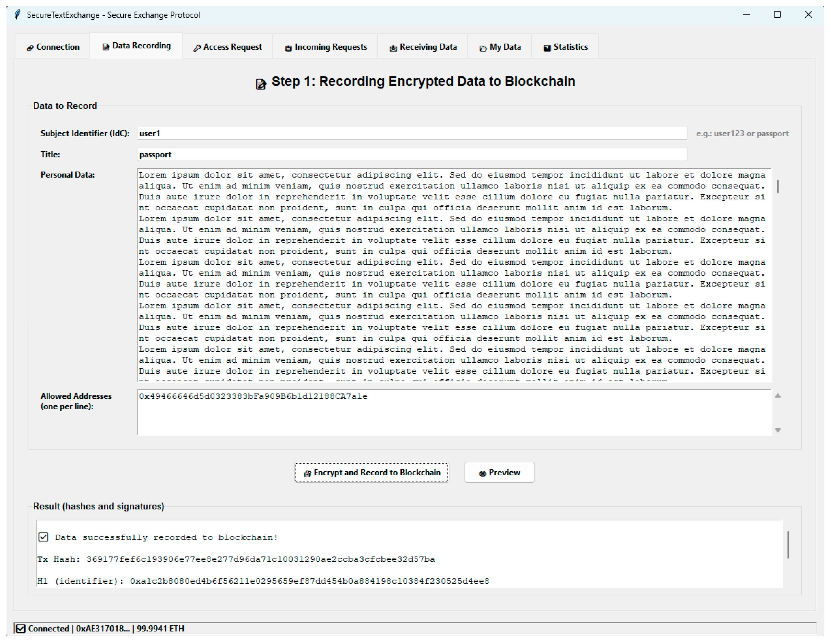Viewport: 831px width, 644px height.
Task: Click the checkmark icon in the status bar
Action: (21, 628)
